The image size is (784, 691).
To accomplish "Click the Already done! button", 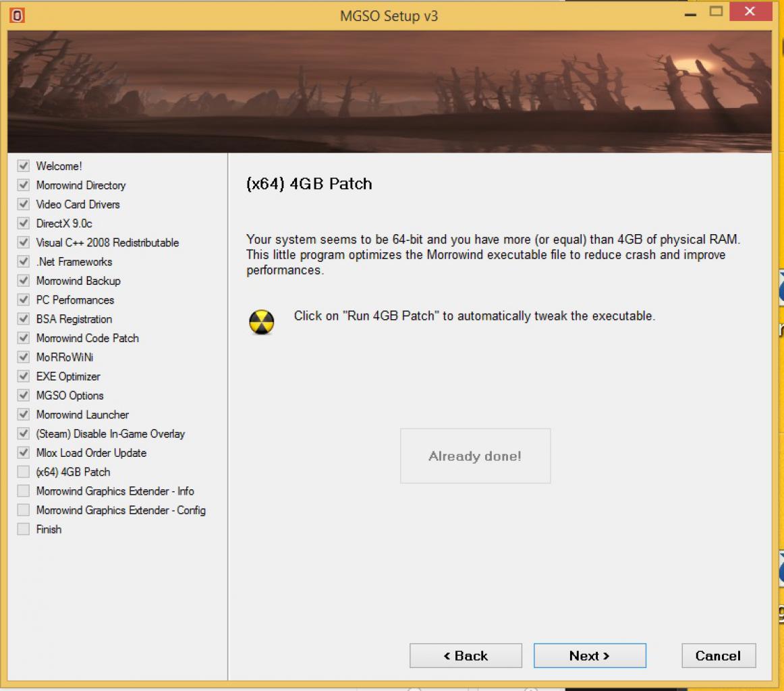I will coord(475,455).
